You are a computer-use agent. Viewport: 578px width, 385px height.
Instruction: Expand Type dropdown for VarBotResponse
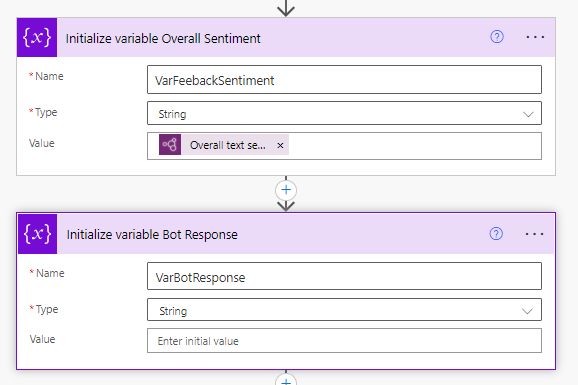pos(344,310)
